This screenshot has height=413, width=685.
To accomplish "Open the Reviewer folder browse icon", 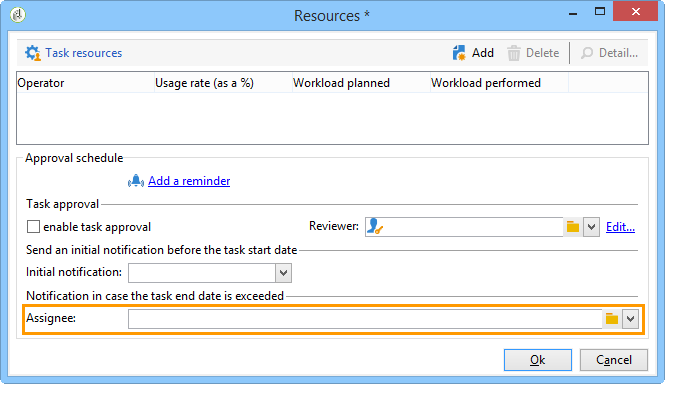I will (573, 227).
